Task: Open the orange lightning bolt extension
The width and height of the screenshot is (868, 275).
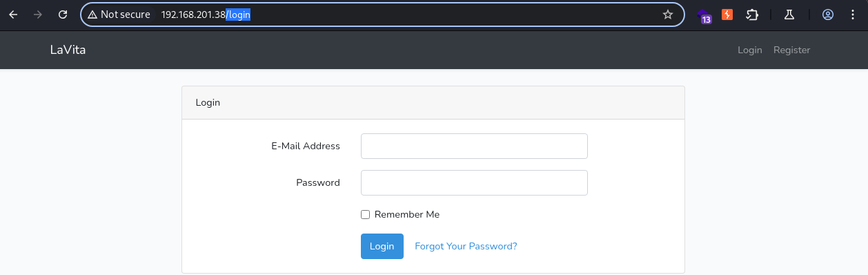Action: [727, 15]
